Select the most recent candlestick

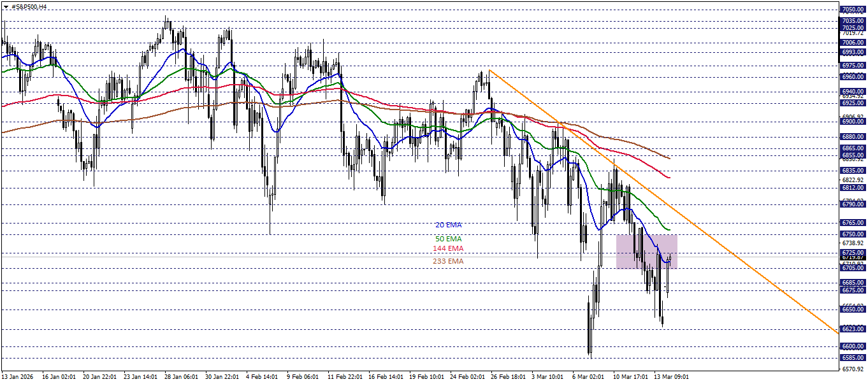click(671, 258)
